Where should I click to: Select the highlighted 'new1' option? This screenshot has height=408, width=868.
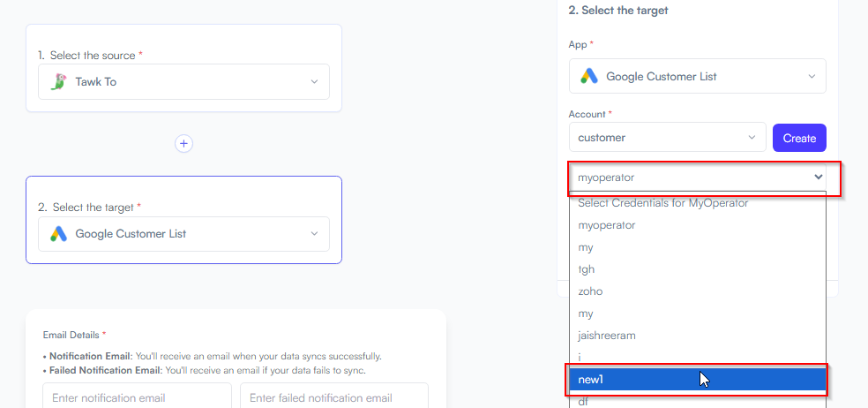tap(698, 380)
